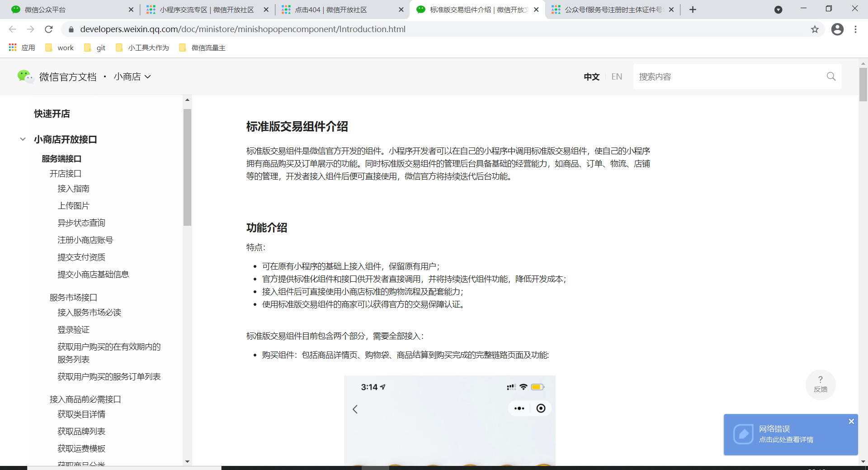This screenshot has height=470, width=868.
Task: Open the tab search dropdown arrow
Action: (x=778, y=9)
